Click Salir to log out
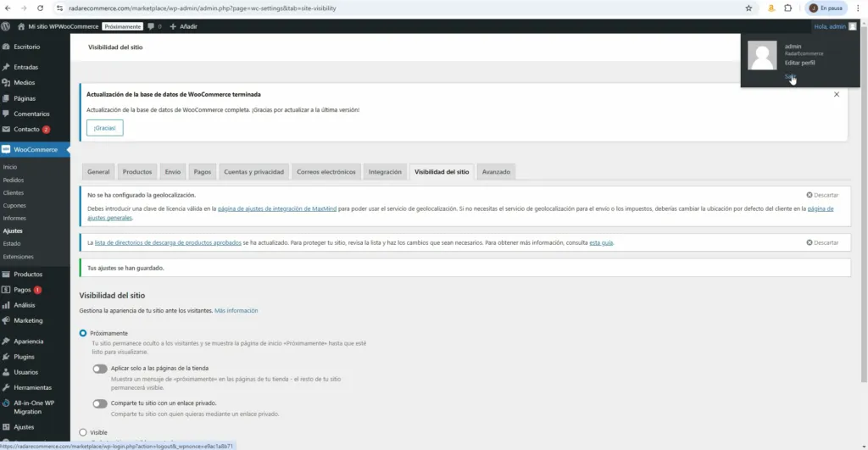Screen dimensions: 868x450 790,76
